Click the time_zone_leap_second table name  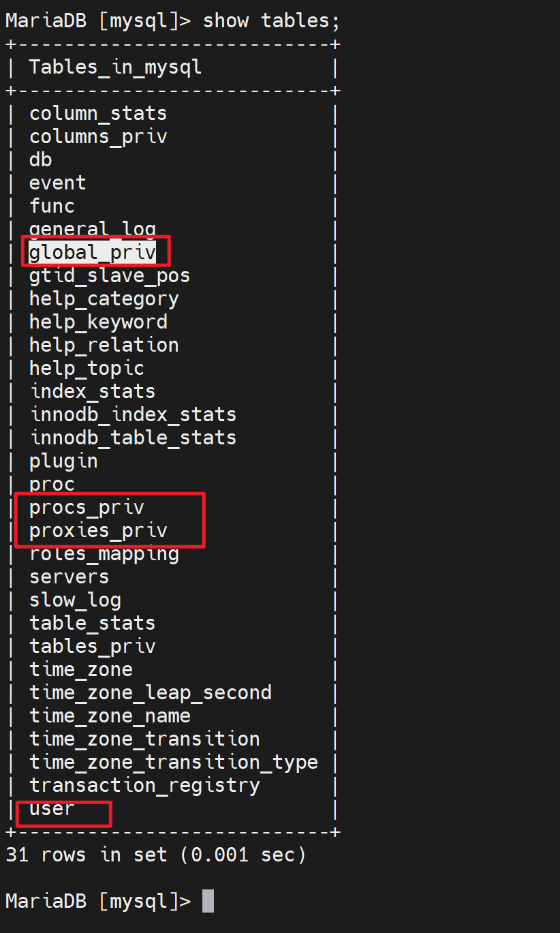[x=150, y=692]
